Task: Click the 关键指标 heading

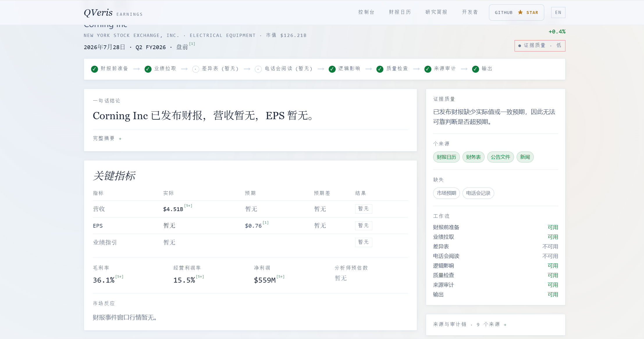Action: [114, 176]
